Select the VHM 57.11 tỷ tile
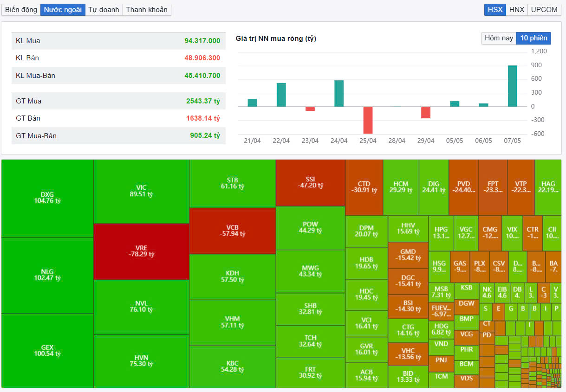The height and width of the screenshot is (392, 566). [x=233, y=322]
